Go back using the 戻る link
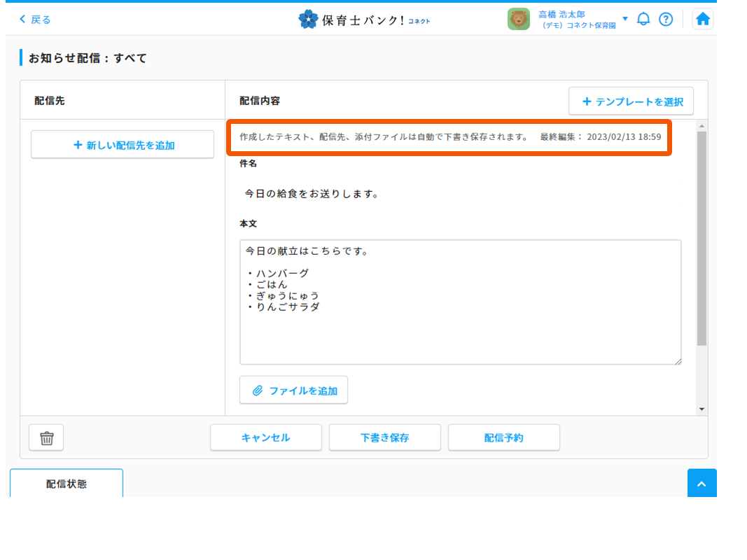The image size is (747, 560). point(35,20)
